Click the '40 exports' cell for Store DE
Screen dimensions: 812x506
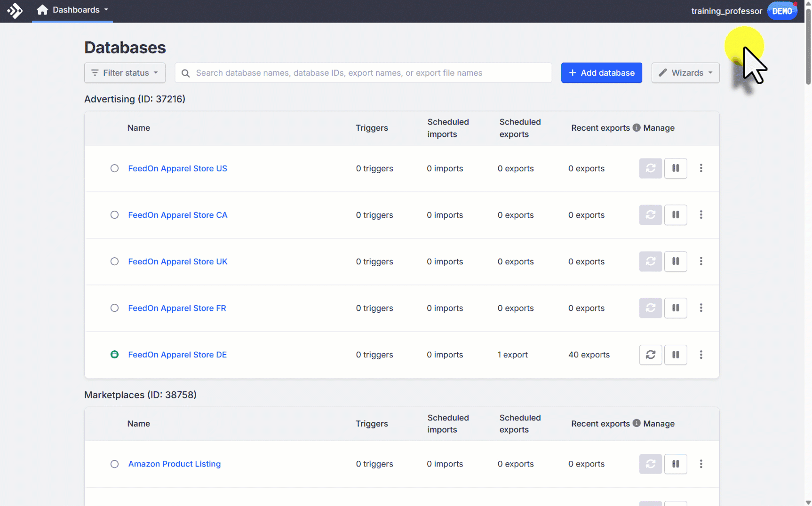[x=589, y=355]
